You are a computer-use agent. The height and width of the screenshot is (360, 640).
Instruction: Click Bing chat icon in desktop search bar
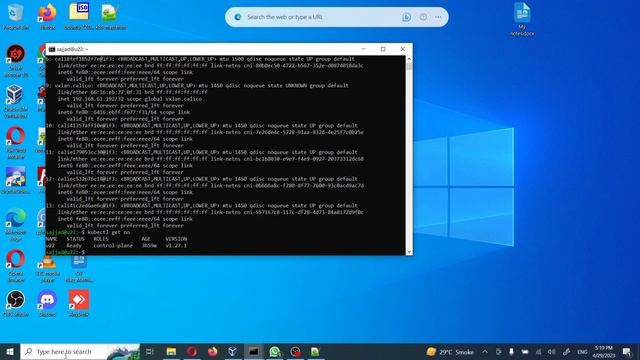pyautogui.click(x=407, y=17)
